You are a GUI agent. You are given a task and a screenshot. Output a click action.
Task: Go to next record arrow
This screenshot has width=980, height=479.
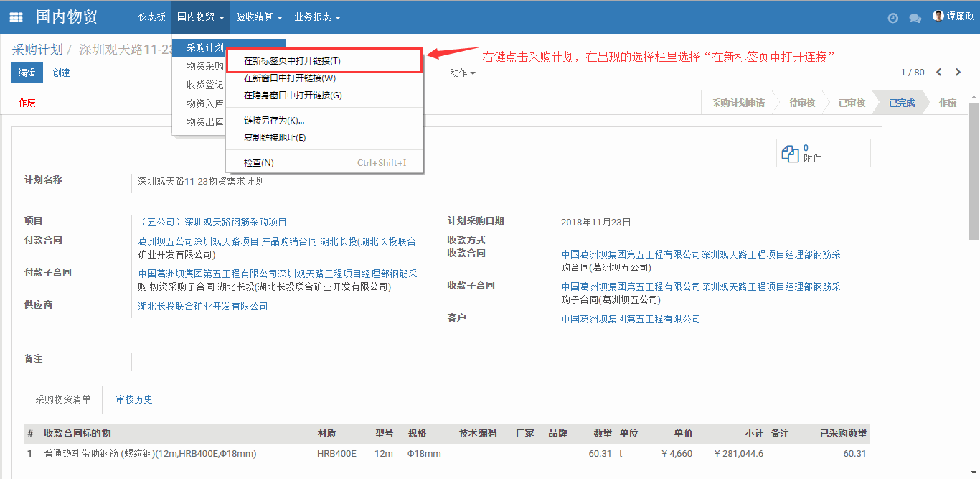pos(958,72)
